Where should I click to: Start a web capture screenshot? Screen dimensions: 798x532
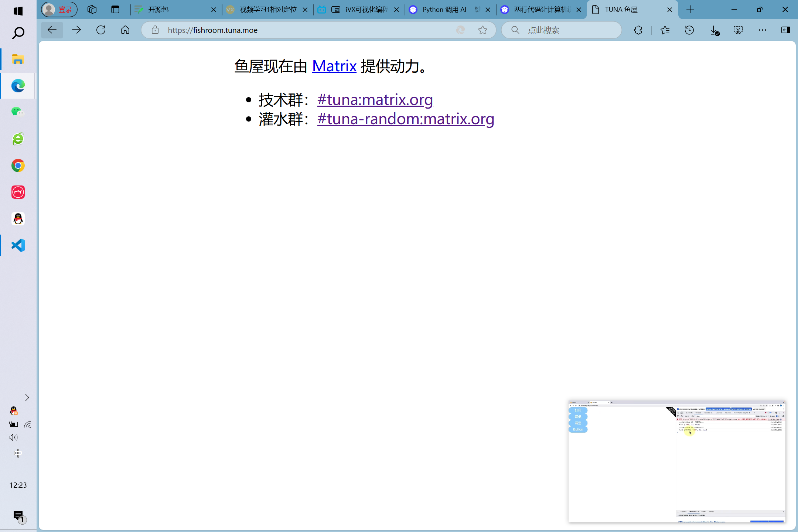pos(738,30)
